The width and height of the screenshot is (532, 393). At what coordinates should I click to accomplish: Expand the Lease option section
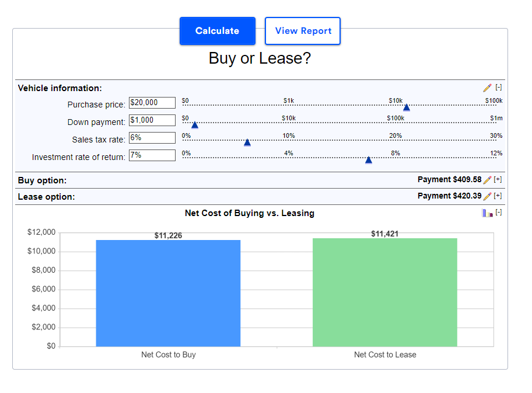click(x=497, y=196)
